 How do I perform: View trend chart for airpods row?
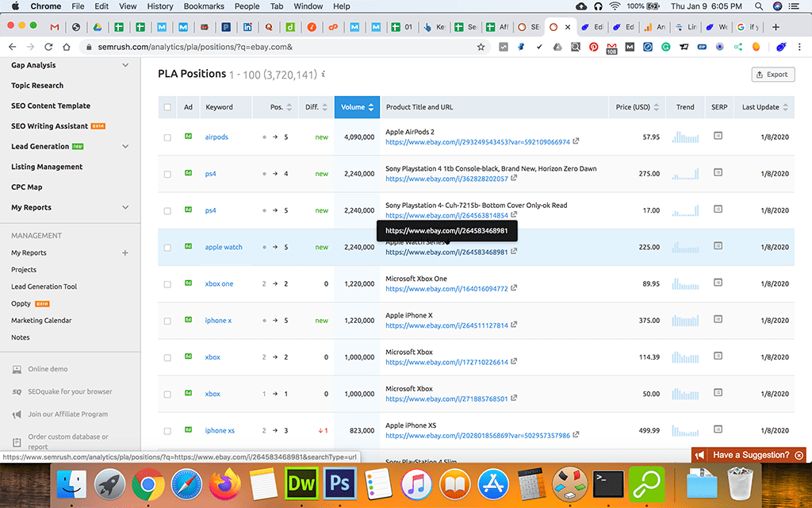pyautogui.click(x=685, y=137)
